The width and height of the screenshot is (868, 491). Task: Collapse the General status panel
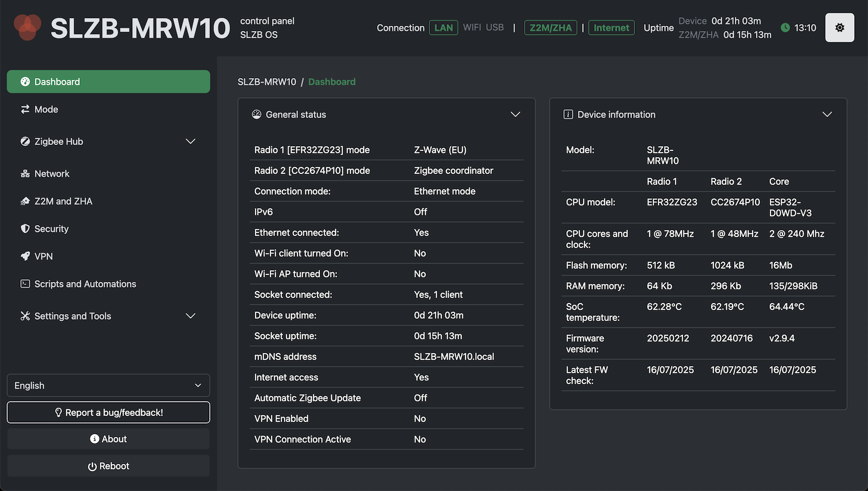(x=515, y=114)
